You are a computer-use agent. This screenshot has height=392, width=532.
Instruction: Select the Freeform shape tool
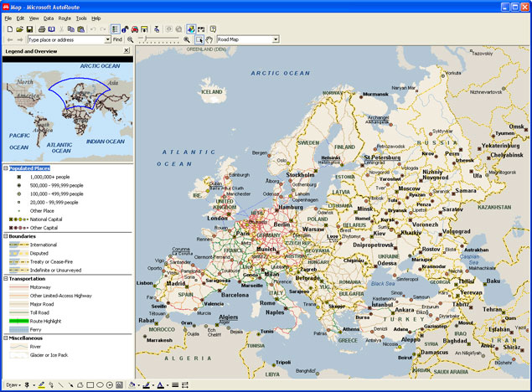[x=80, y=384]
